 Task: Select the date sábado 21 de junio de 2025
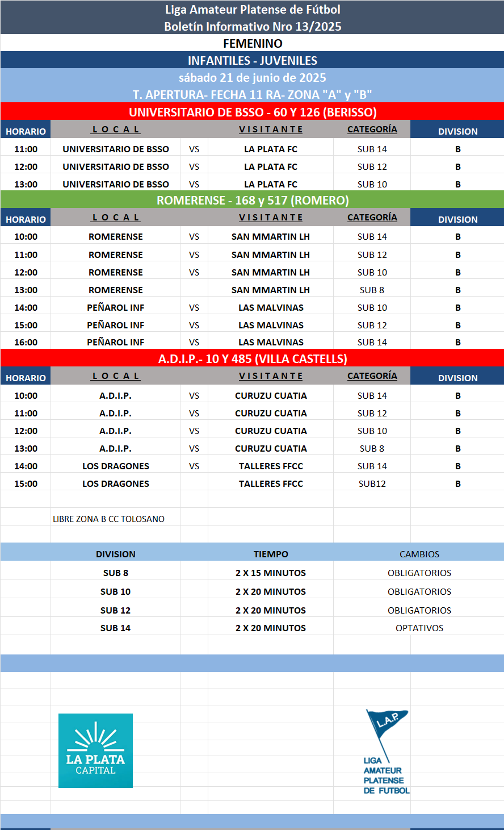[x=253, y=78]
